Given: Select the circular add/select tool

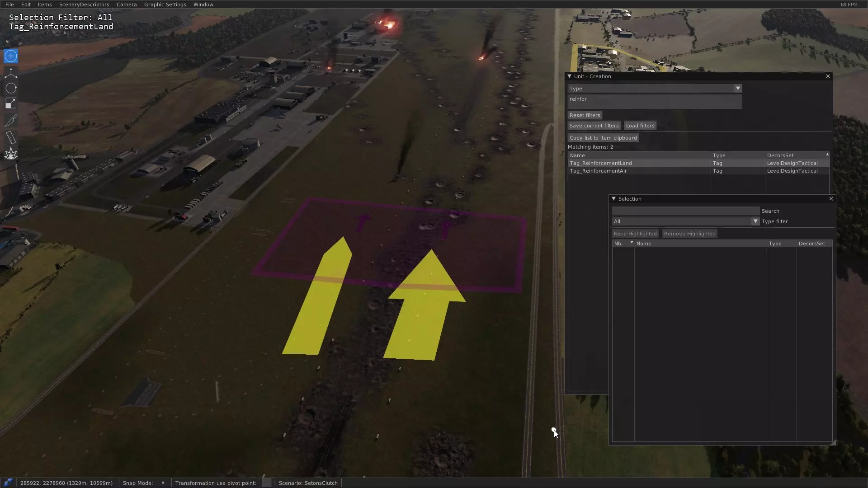Looking at the screenshot, I should [11, 56].
